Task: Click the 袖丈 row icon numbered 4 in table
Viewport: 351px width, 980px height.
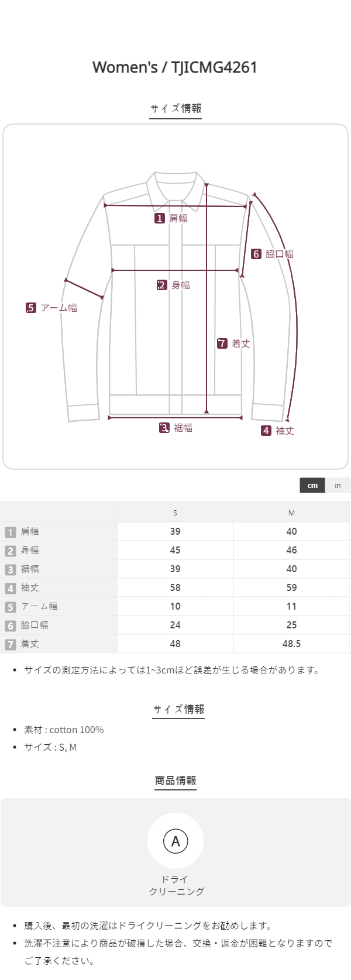Action: (11, 588)
